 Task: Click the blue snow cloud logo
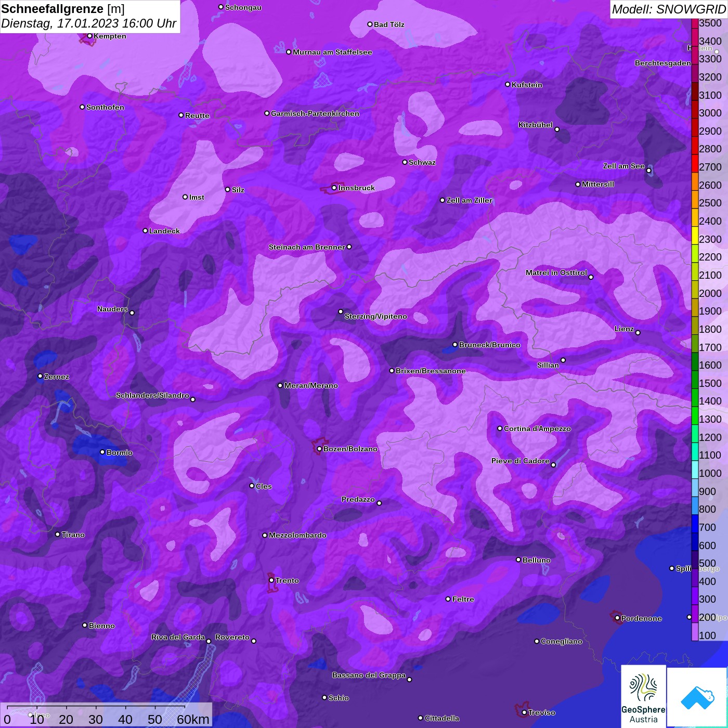coord(697,696)
